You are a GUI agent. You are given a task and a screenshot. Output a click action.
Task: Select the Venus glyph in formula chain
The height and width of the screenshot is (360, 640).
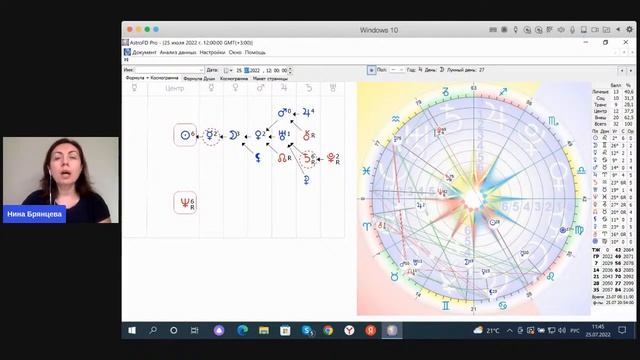(259, 135)
